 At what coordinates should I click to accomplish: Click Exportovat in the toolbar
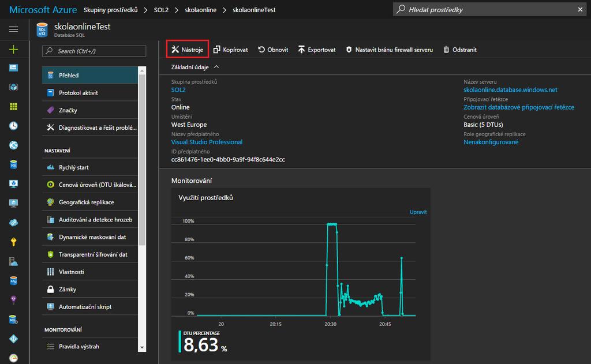[317, 50]
